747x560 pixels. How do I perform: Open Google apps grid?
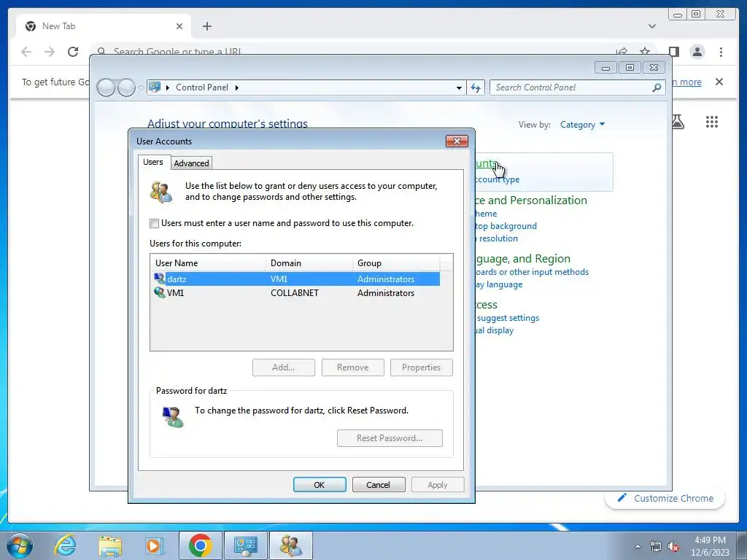[x=712, y=122]
